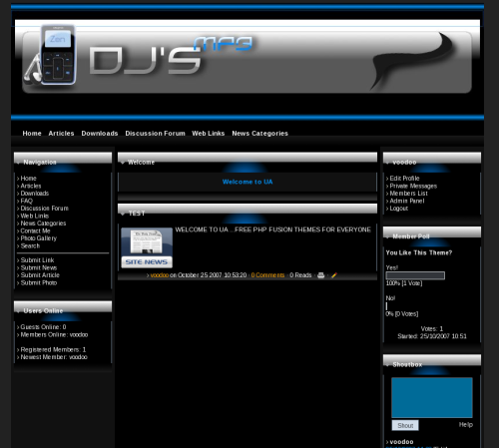This screenshot has height=448, width=499.
Task: Collapse the Welcome panel arrow
Action: click(x=123, y=163)
